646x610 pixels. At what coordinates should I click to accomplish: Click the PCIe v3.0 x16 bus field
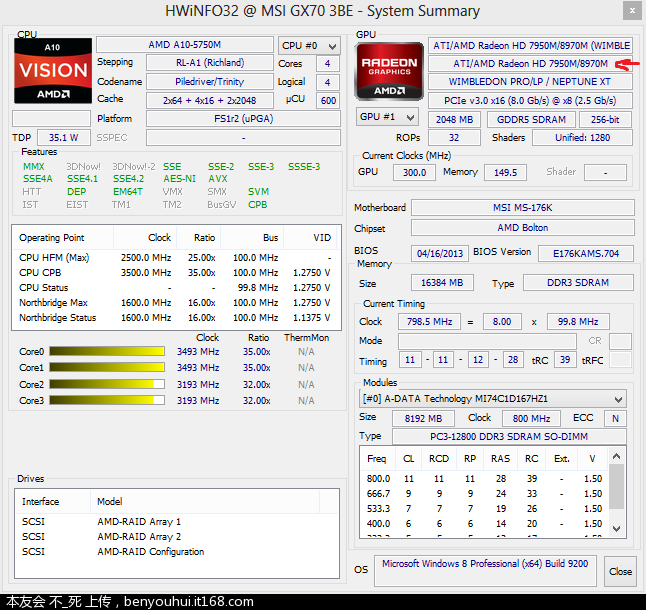click(530, 100)
